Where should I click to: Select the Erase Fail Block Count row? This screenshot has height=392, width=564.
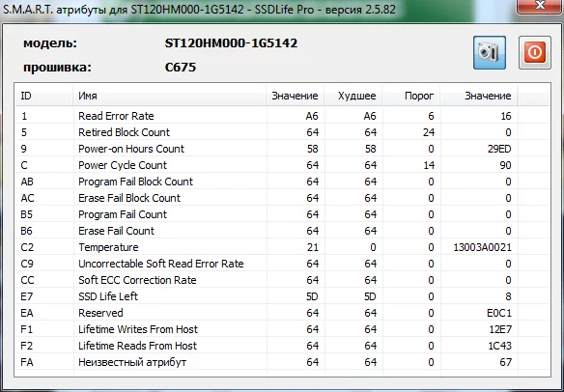[282, 198]
